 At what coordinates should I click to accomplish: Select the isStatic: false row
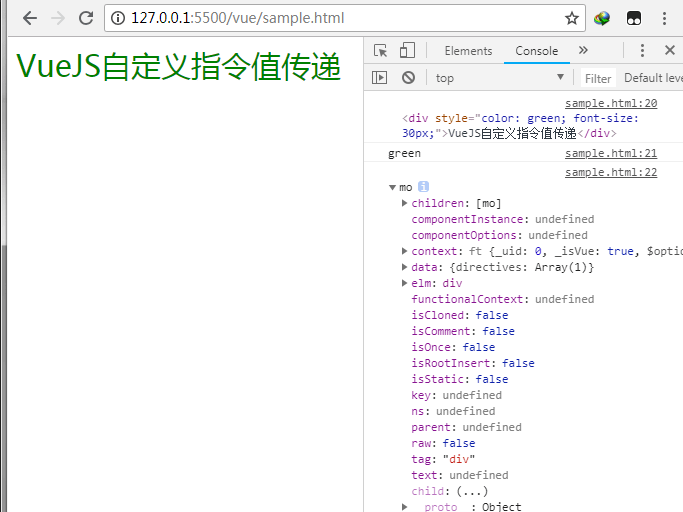[460, 380]
